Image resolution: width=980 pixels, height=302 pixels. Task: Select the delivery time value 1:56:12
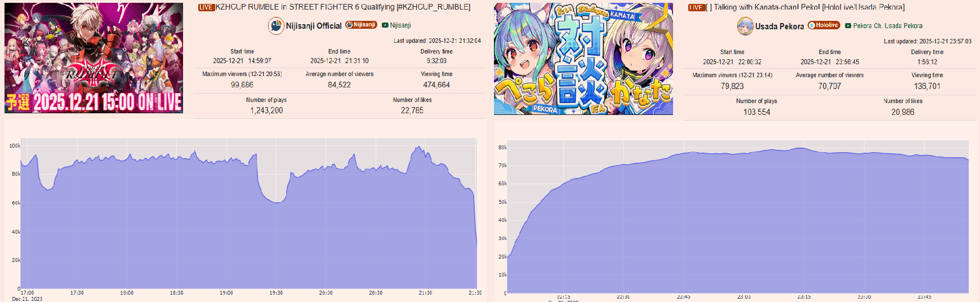tap(927, 62)
